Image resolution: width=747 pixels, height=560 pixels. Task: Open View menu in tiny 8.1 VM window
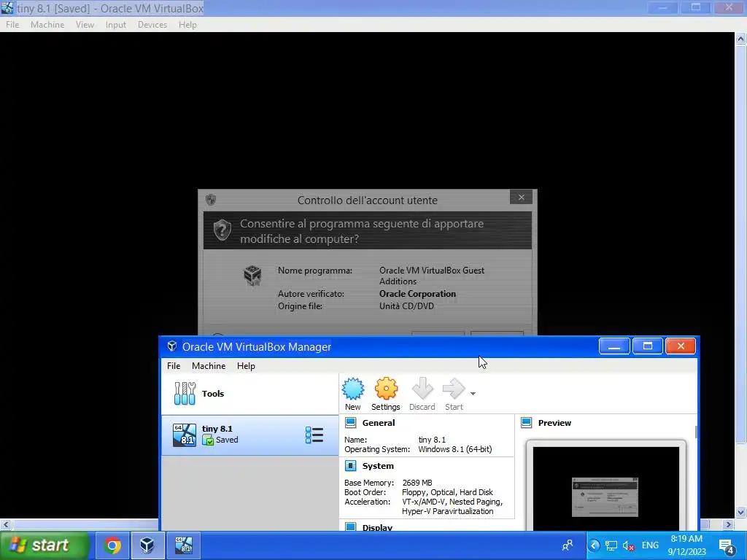pos(85,25)
